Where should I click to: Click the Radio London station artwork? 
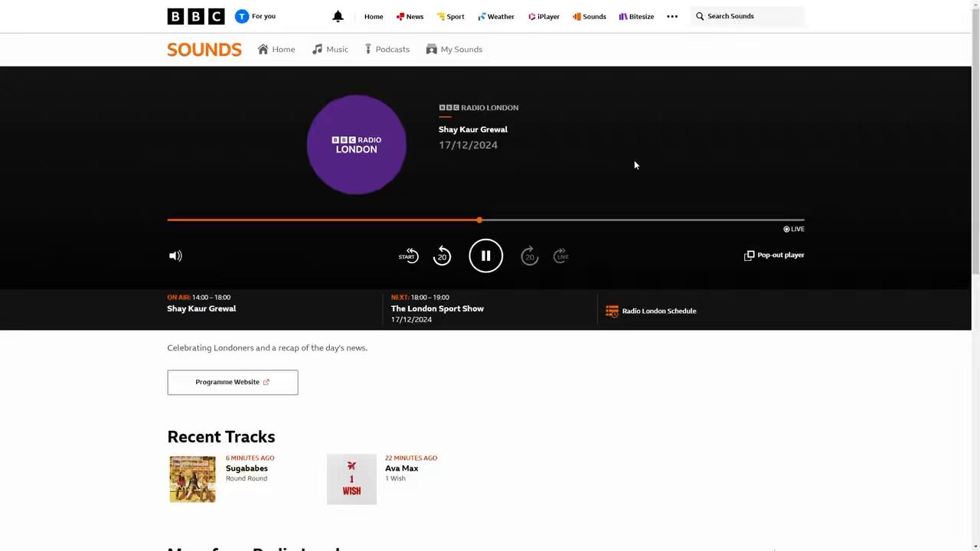click(x=356, y=145)
